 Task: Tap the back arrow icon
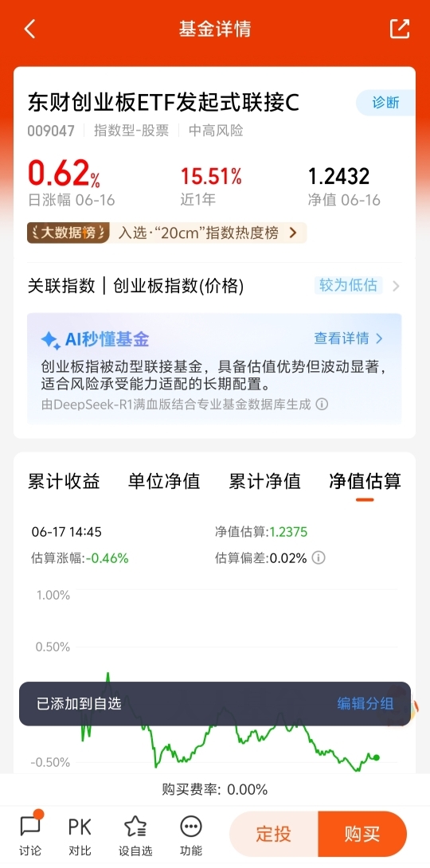[30, 29]
